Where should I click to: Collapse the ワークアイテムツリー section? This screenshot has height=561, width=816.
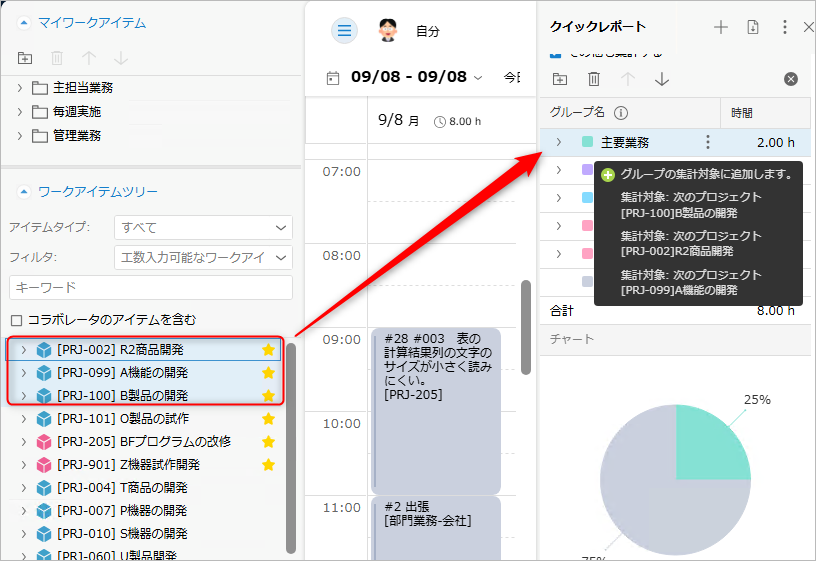coord(23,191)
